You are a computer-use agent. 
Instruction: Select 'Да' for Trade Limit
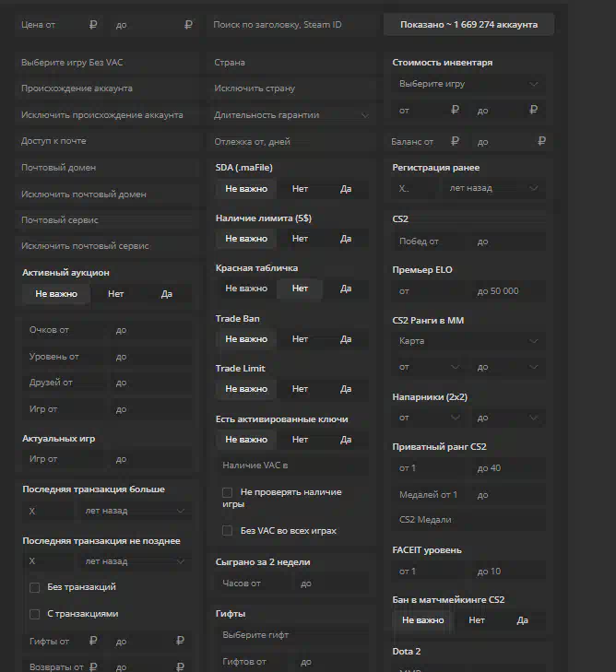pos(346,389)
